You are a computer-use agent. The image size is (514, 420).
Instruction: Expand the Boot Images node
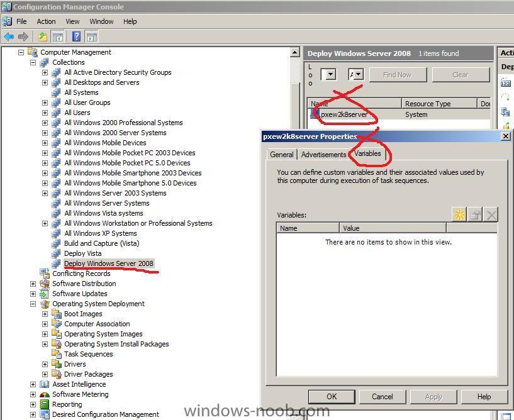(x=45, y=314)
